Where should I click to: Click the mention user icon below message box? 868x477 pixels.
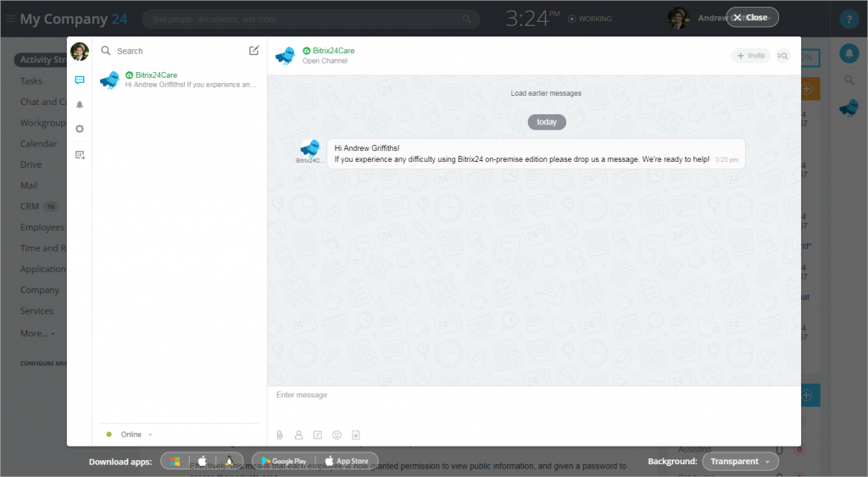(x=298, y=435)
